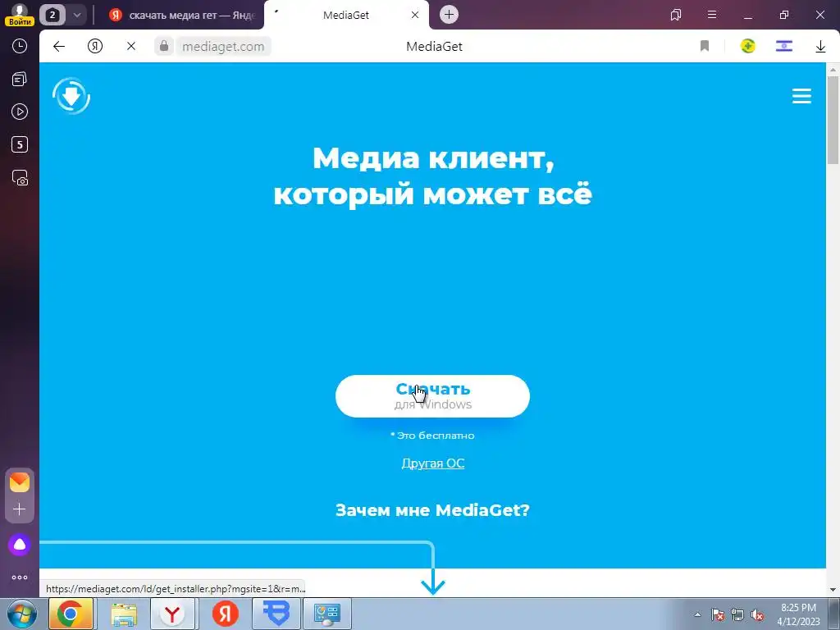Open a new tab with plus button
Screen dimensions: 840x630
[x=449, y=15]
